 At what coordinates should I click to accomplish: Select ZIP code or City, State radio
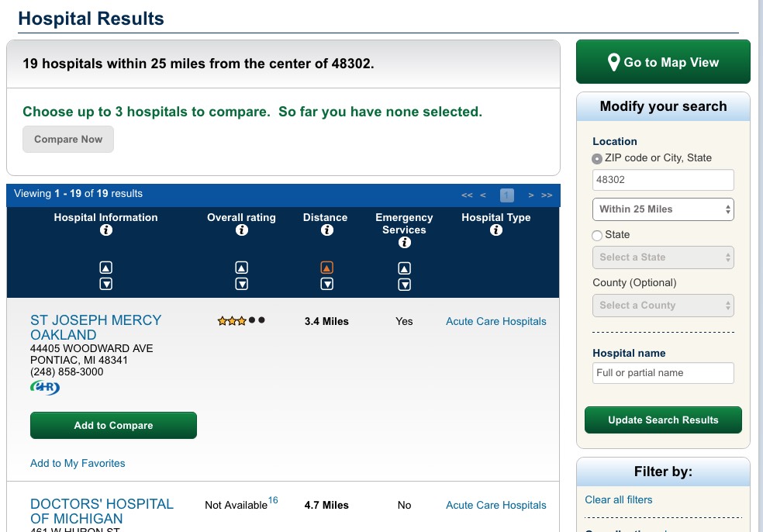[x=597, y=158]
